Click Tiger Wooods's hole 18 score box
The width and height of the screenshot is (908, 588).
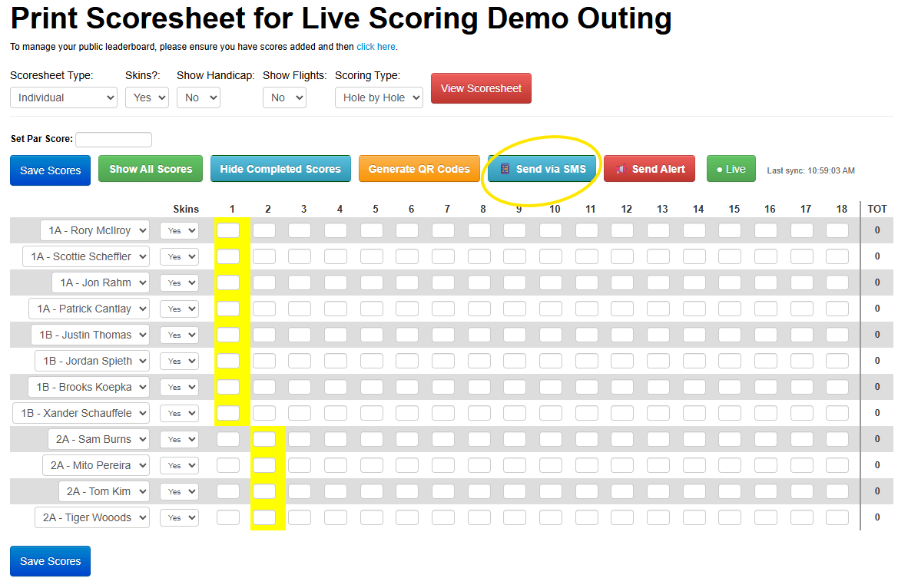[x=837, y=517]
